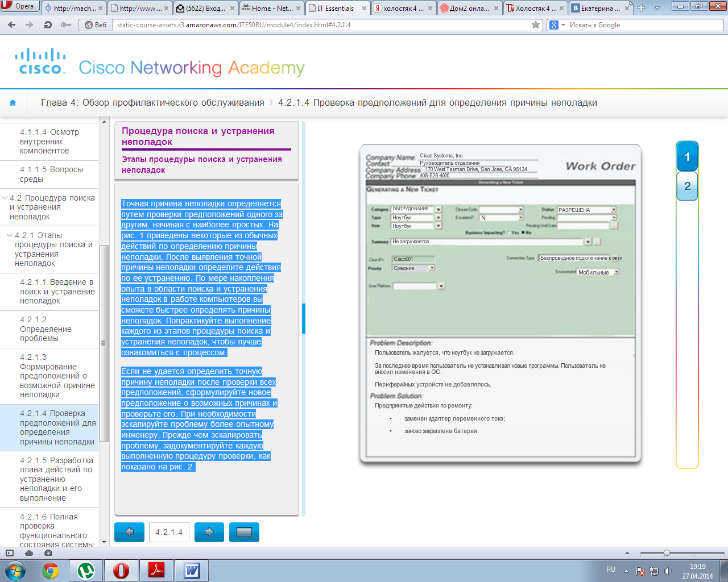Open Microsoft Word from the taskbar
This screenshot has width=728, height=582.
point(192,571)
